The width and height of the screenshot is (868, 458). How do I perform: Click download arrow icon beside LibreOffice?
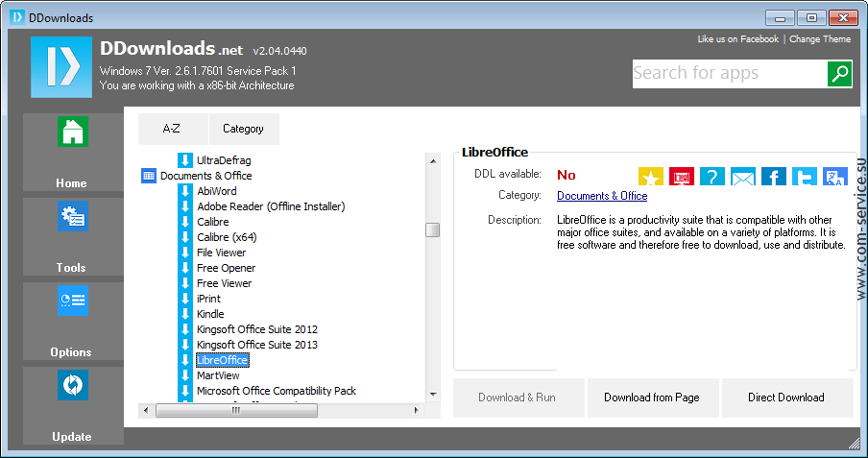(185, 360)
